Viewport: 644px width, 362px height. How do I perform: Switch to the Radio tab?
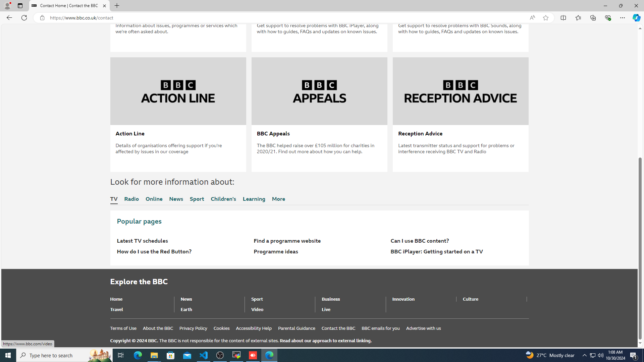[131, 199]
